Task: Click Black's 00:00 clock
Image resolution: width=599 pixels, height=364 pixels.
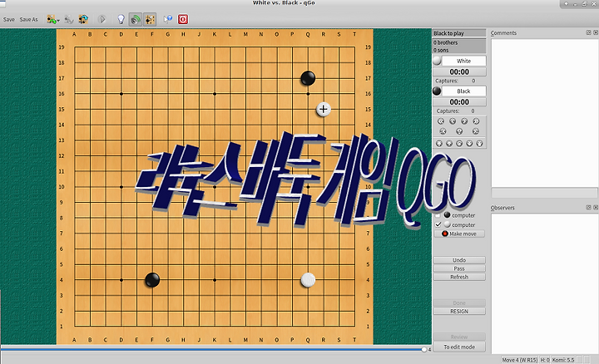Action: (x=459, y=102)
